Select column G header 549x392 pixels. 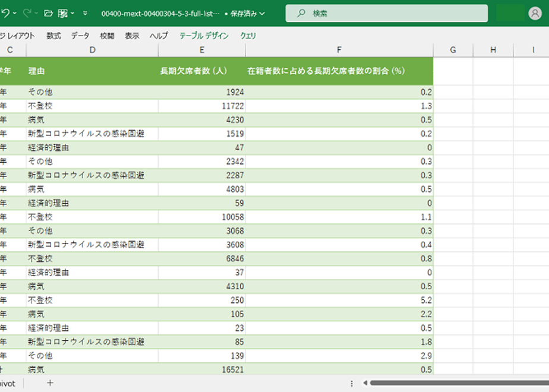coord(453,50)
